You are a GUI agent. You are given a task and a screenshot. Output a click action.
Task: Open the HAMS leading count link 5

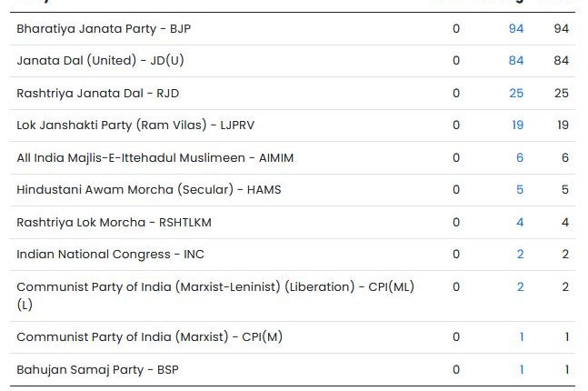(x=520, y=190)
